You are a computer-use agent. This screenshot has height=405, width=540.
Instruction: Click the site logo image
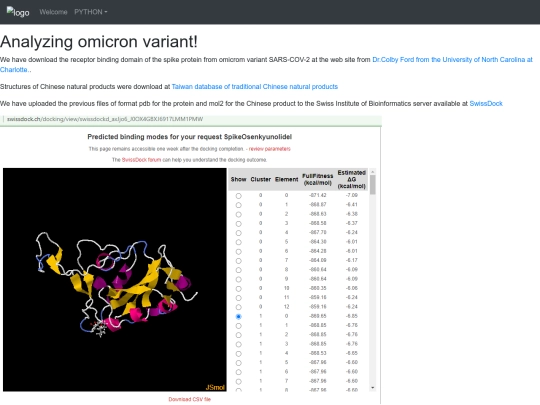click(18, 12)
